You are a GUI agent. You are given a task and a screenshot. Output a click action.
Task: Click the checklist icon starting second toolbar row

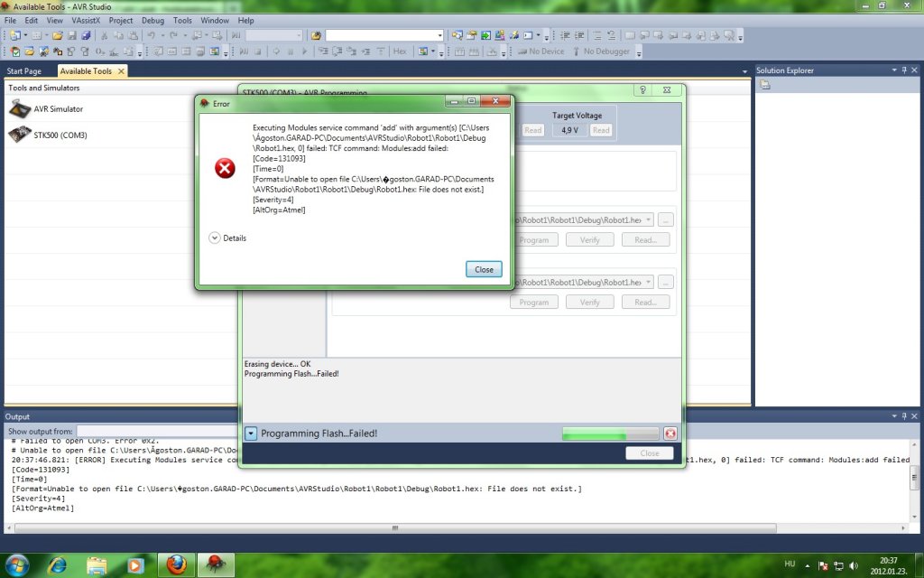[14, 51]
